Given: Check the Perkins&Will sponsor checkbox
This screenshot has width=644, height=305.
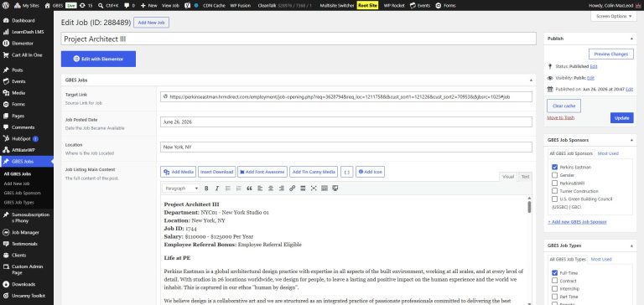Looking at the screenshot, I should pos(555,183).
